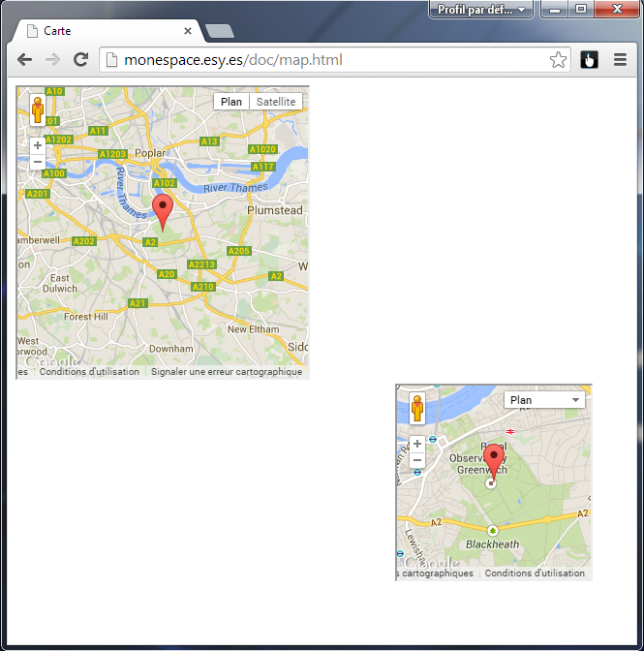Zoom in on the small map
This screenshot has width=644, height=651.
(x=417, y=444)
